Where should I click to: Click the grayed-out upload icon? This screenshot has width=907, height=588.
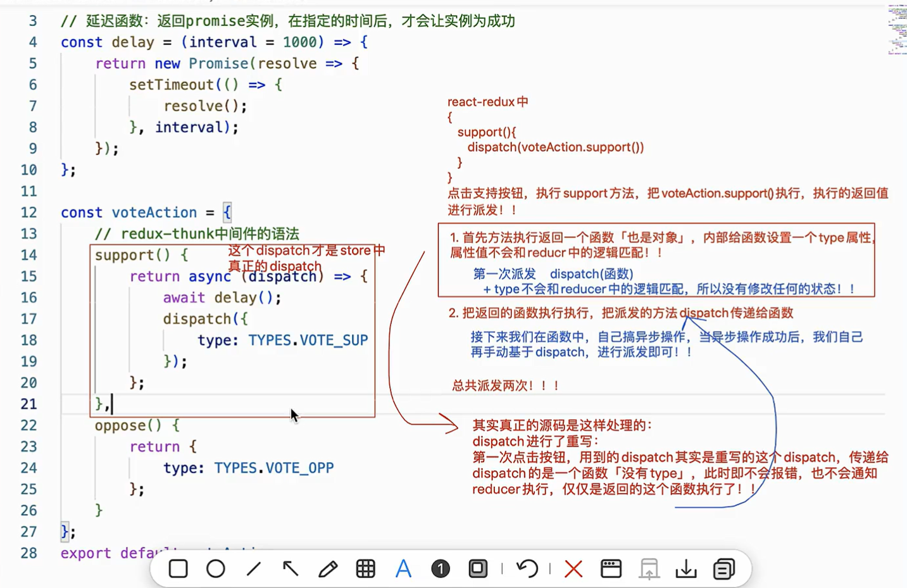coord(649,569)
